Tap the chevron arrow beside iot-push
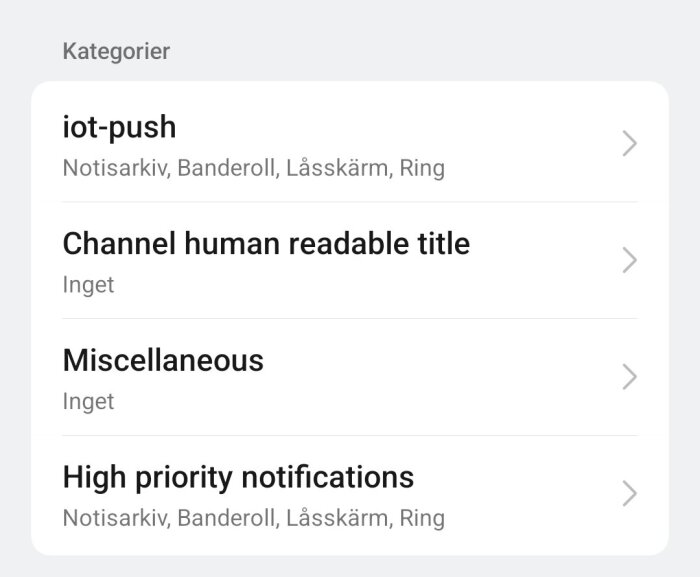This screenshot has height=577, width=700. coord(629,143)
